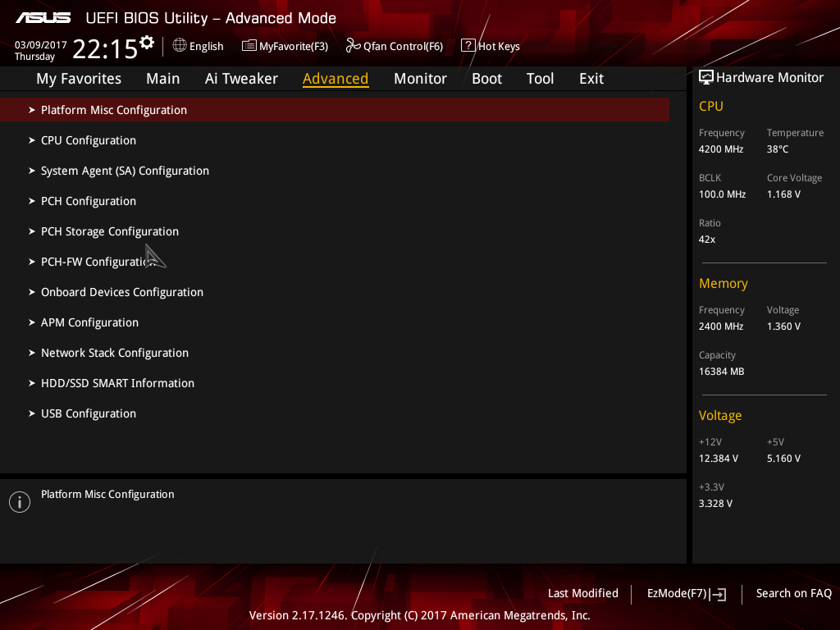Click the BCLK value 100.0 MHz
This screenshot has height=630, width=840.
click(x=722, y=194)
